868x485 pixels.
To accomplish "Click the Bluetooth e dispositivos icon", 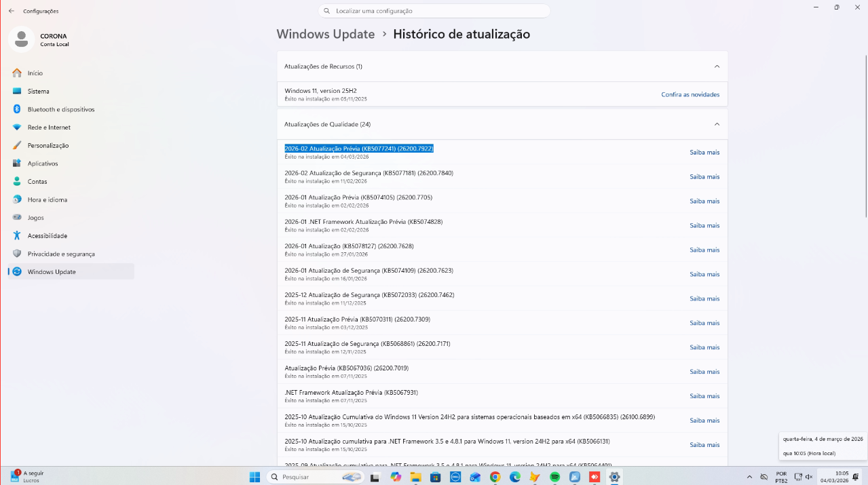I will coord(17,109).
